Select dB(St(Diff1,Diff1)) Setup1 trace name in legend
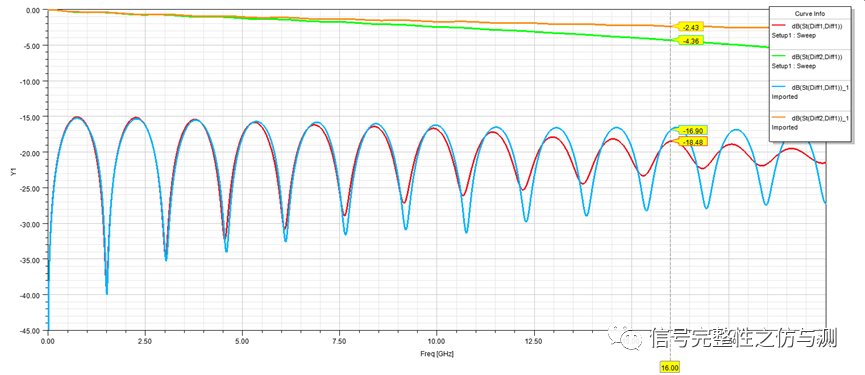The height and width of the screenshot is (375, 865). (x=817, y=26)
